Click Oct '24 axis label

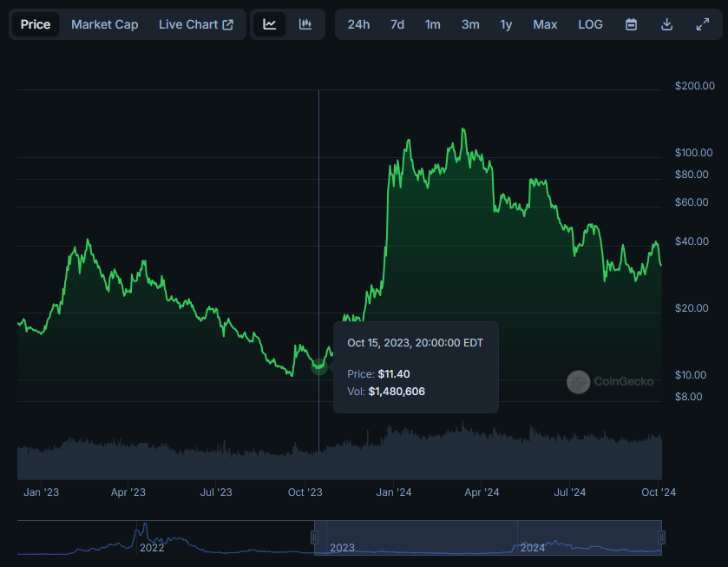coord(659,492)
